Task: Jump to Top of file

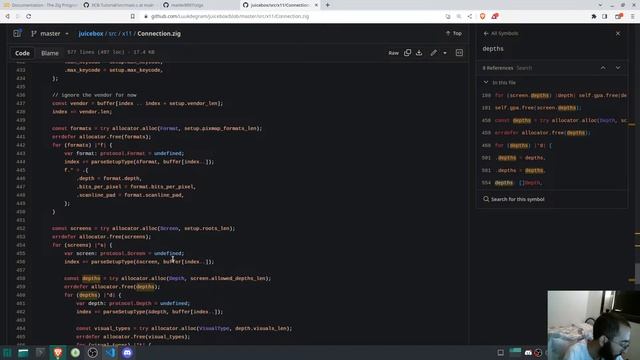Action: tap(454, 33)
